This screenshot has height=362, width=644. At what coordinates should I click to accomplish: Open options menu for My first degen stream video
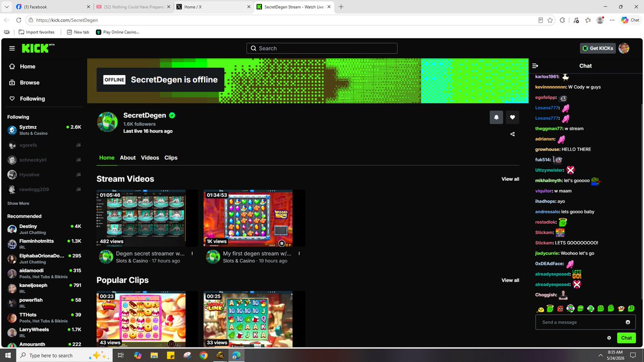click(299, 254)
